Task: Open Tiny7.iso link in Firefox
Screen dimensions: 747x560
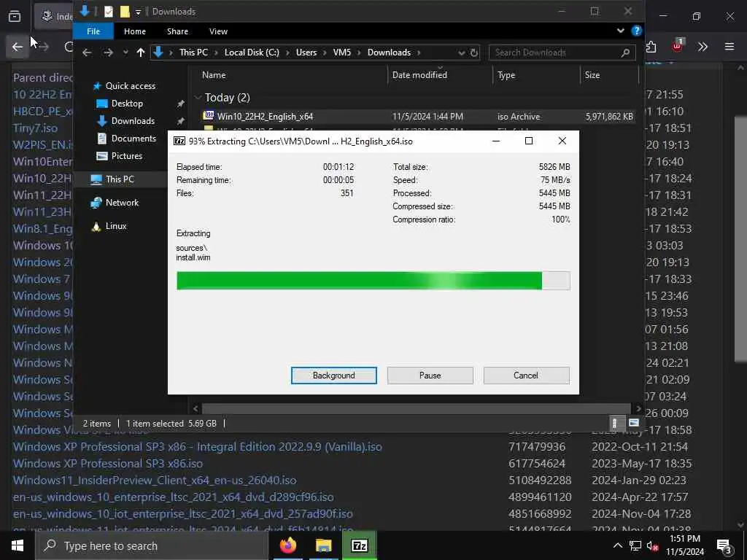Action: 35,128
